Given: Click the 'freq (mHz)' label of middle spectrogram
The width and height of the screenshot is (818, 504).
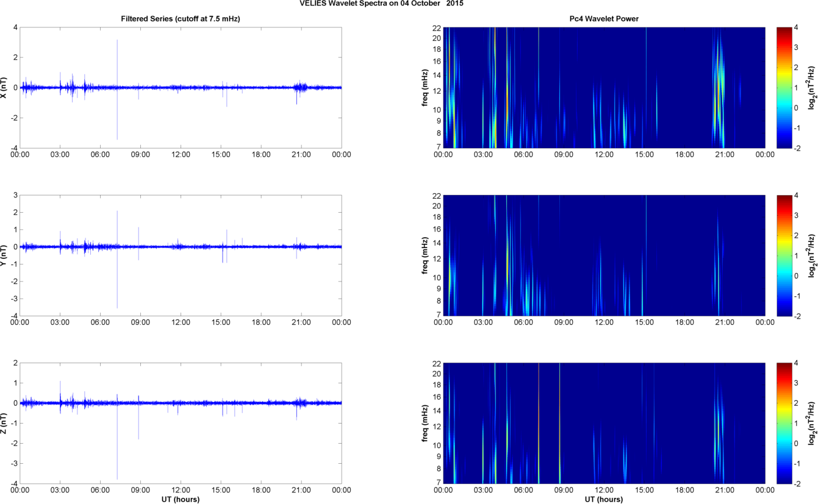Looking at the screenshot, I should coord(425,255).
